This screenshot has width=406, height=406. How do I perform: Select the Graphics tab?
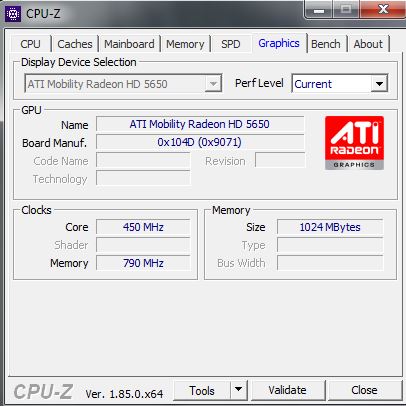(279, 43)
